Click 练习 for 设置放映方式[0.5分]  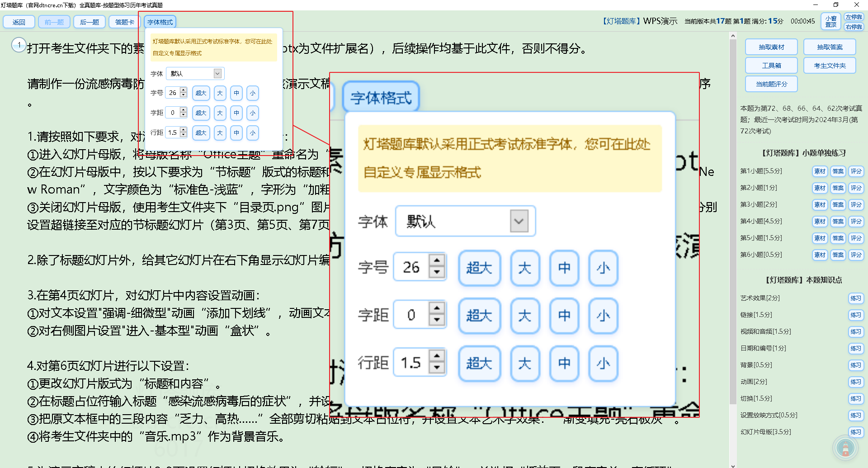pyautogui.click(x=856, y=416)
